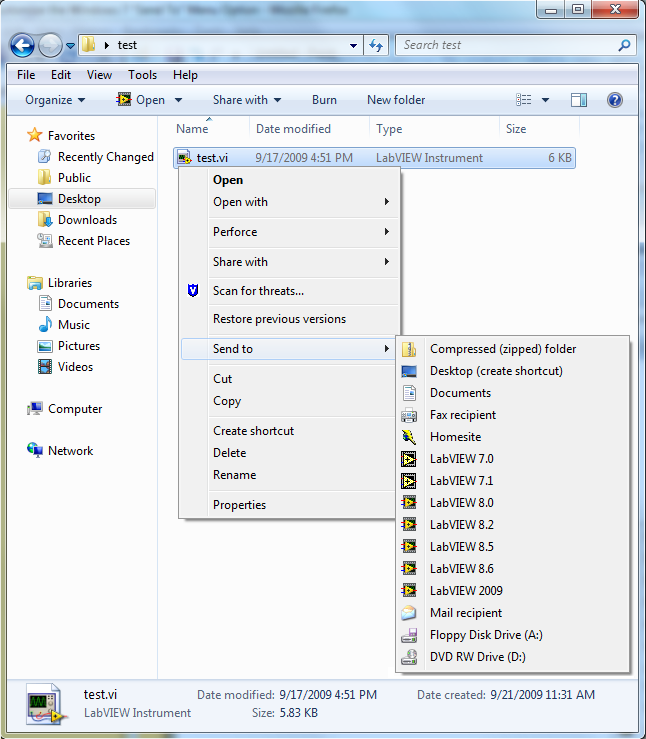The height and width of the screenshot is (739, 646).
Task: Choose Delete in the context menu
Action: 288,452
